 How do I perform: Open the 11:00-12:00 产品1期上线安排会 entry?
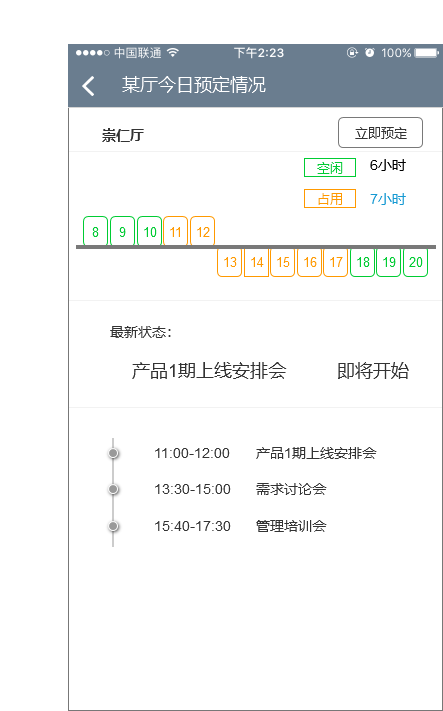click(265, 453)
